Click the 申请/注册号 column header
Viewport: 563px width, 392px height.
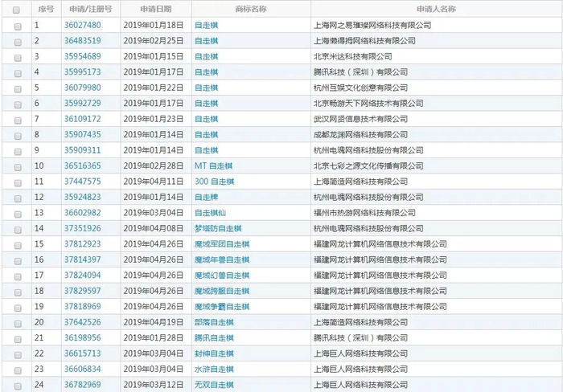pyautogui.click(x=91, y=9)
